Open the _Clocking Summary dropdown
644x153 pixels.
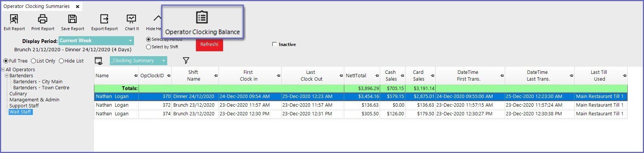163,61
